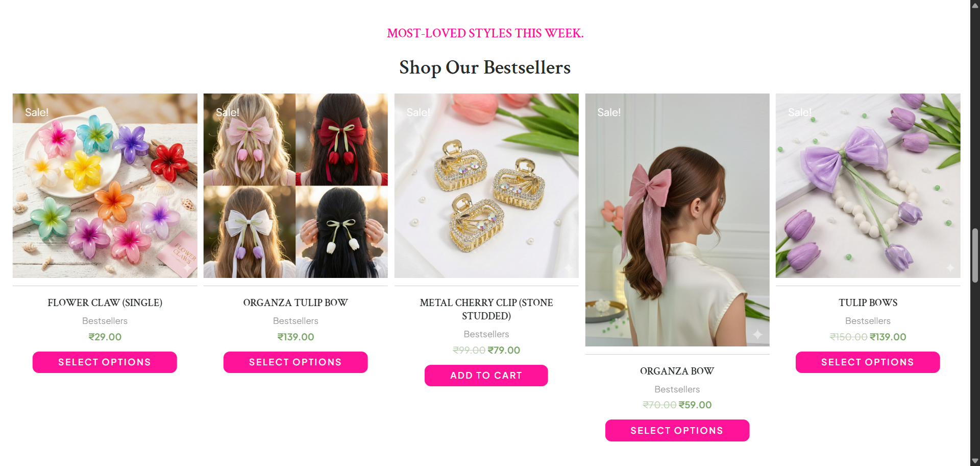Open the Metal Cherry Clip (Stone Studded) title link
Image resolution: width=980 pixels, height=466 pixels.
click(x=486, y=309)
